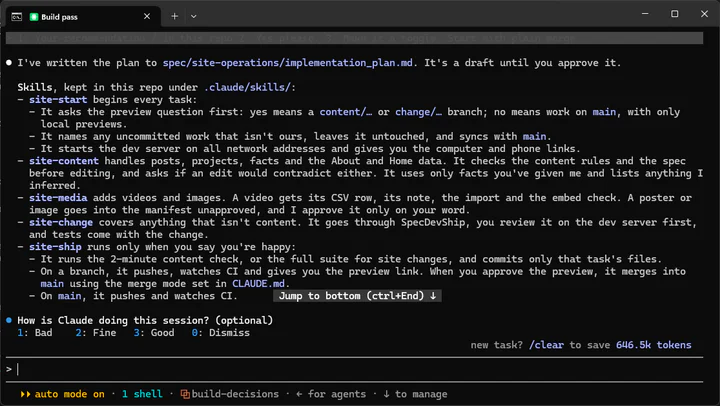Rate session as 3: Good

[154, 333]
